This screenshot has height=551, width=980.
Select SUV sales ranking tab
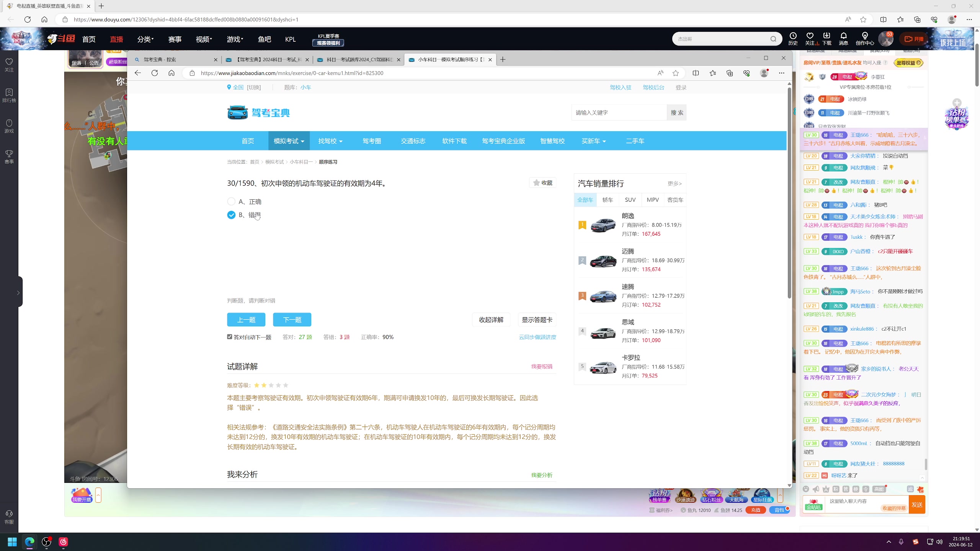click(630, 200)
